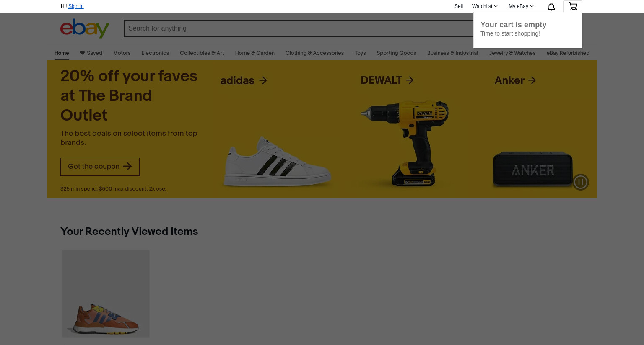Open the Sporting Goods category
644x345 pixels.
pos(396,53)
